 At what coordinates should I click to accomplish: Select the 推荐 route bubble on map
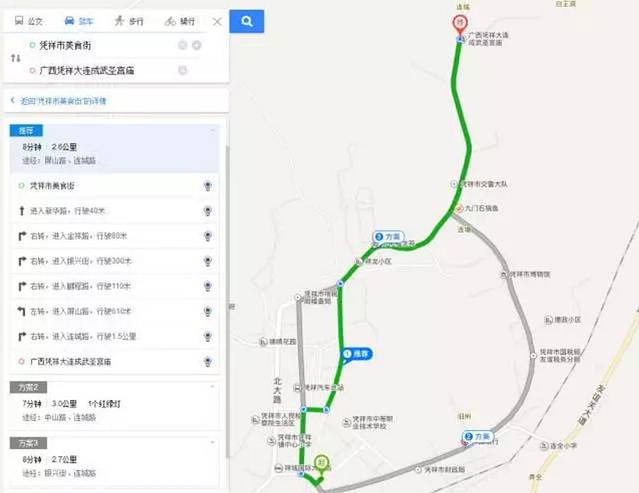[x=357, y=354]
